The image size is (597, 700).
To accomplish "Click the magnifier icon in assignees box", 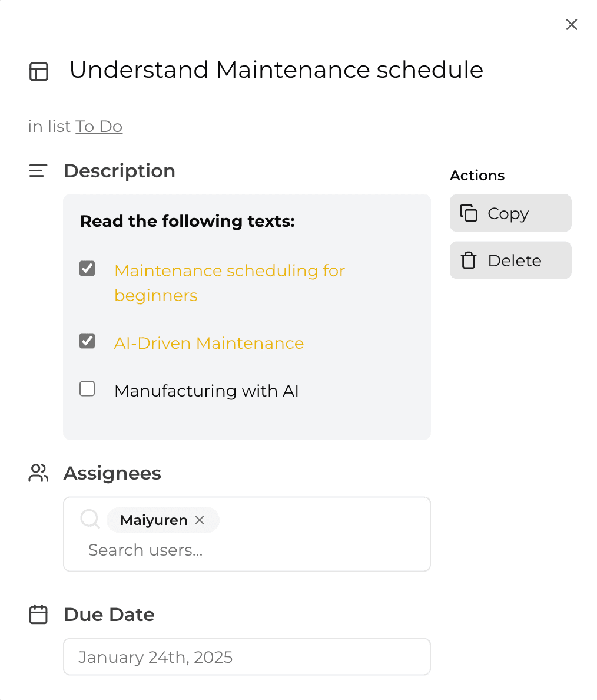I will (x=90, y=519).
